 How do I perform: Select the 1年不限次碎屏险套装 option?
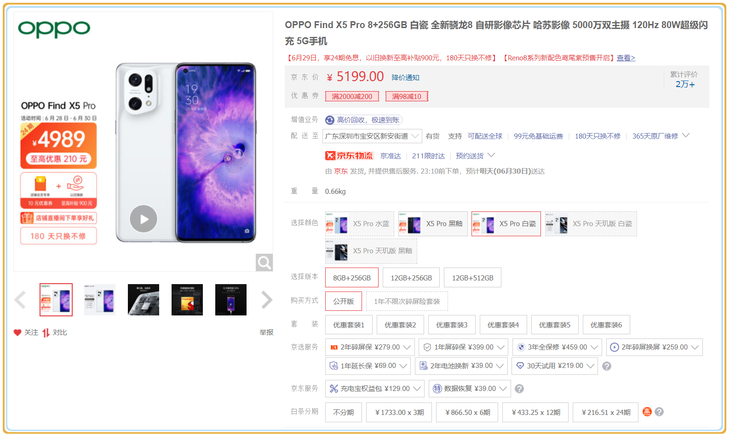tap(407, 301)
